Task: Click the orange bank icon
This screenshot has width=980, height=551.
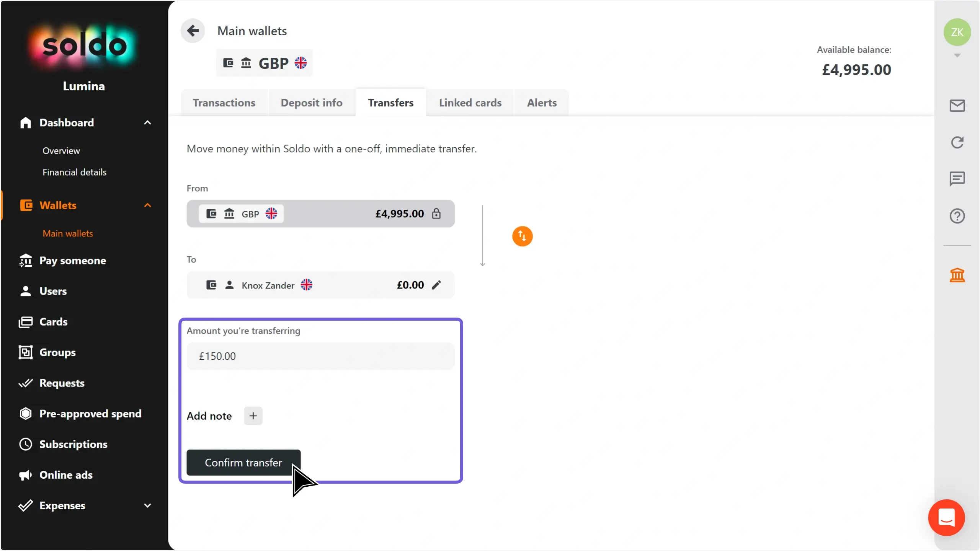Action: [957, 275]
